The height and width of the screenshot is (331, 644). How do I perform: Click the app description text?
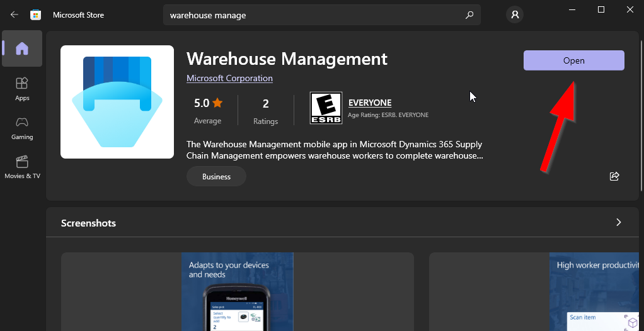335,150
